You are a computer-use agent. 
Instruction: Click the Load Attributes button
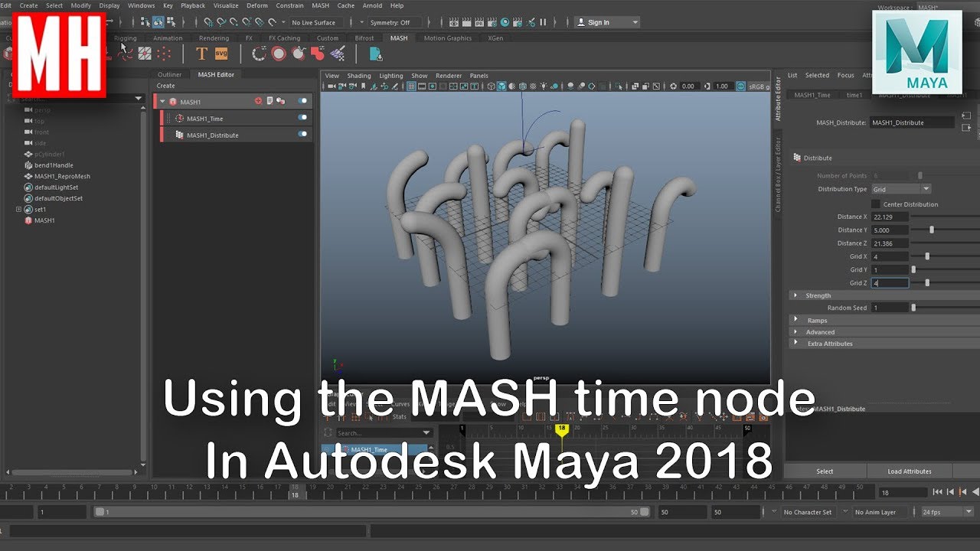click(x=910, y=471)
